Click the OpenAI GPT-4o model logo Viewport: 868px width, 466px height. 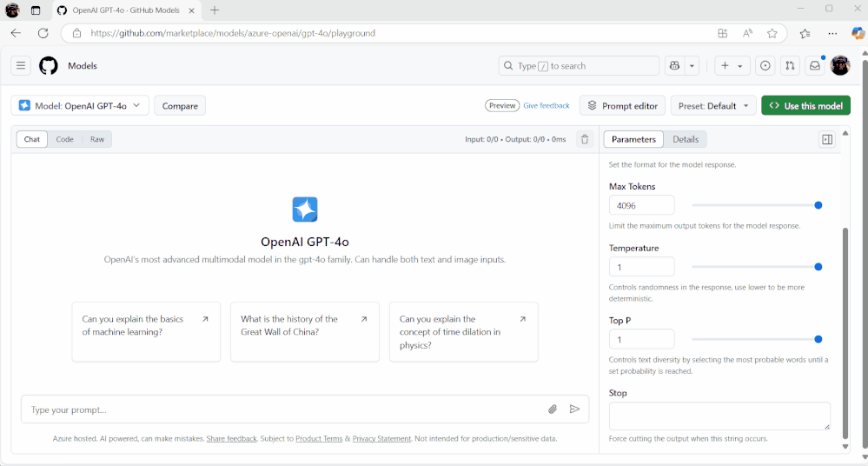click(x=305, y=210)
